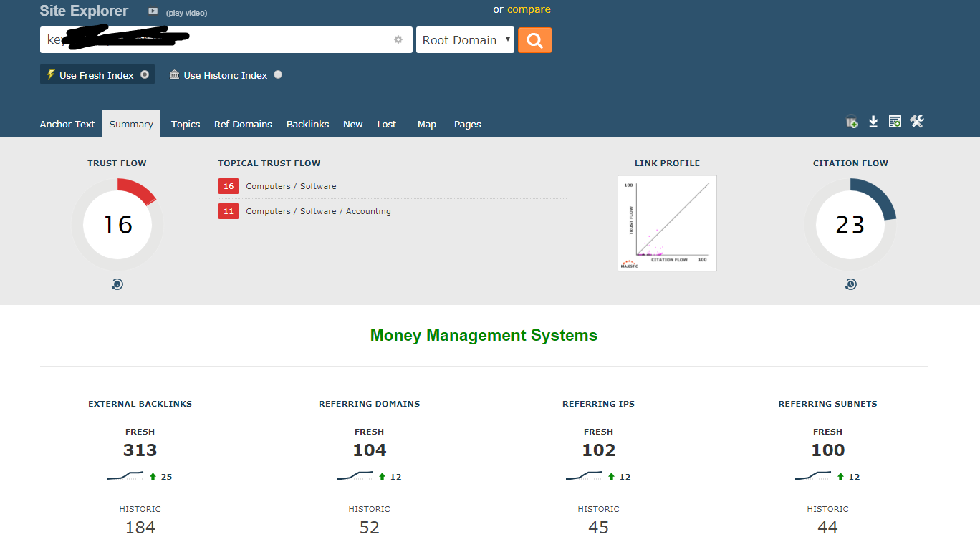The height and width of the screenshot is (552, 980).
Task: Open the Topics tab
Action: point(186,124)
